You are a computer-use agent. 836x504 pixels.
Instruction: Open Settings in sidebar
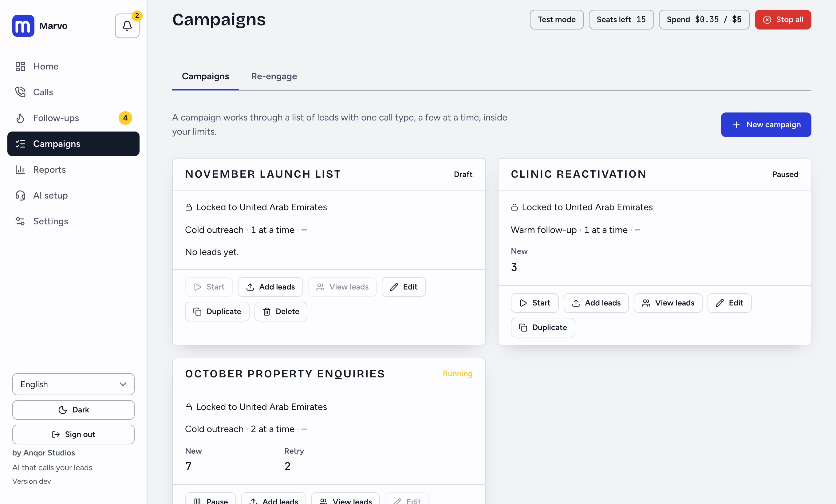coord(73,221)
